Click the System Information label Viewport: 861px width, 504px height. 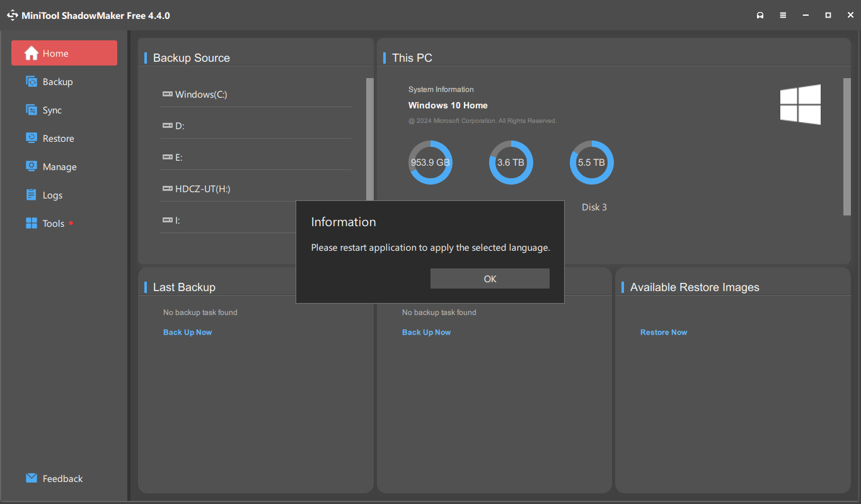(441, 89)
